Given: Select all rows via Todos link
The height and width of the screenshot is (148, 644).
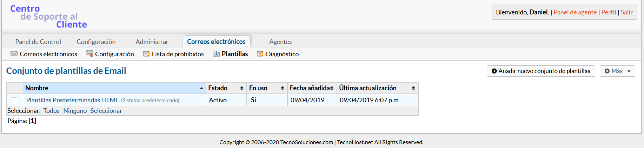Looking at the screenshot, I should point(51,111).
